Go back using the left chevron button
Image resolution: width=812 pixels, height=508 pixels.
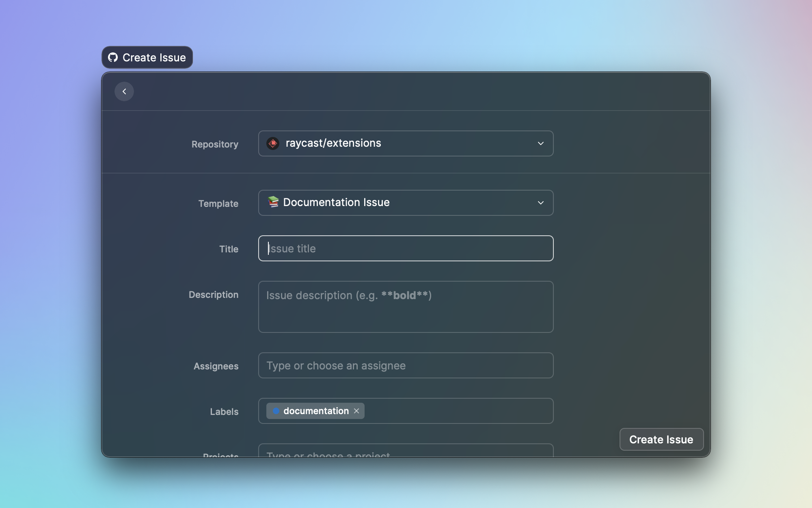click(x=124, y=91)
